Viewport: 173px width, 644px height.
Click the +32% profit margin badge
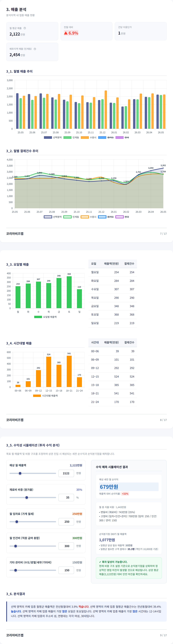[x=125, y=494]
